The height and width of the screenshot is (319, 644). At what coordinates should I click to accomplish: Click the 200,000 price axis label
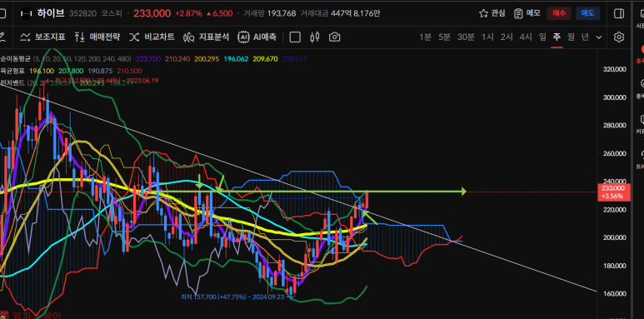coord(615,237)
